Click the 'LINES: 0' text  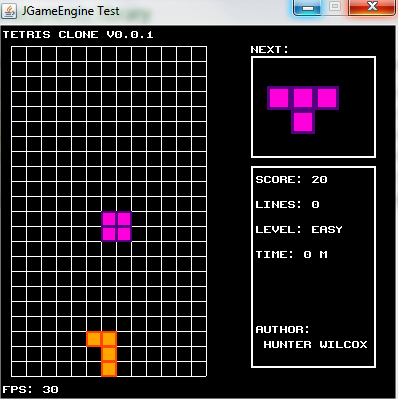tap(287, 205)
